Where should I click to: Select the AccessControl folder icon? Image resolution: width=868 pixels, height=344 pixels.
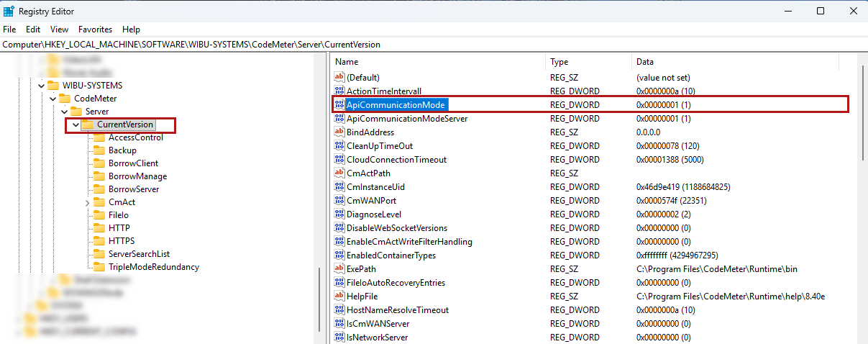100,137
